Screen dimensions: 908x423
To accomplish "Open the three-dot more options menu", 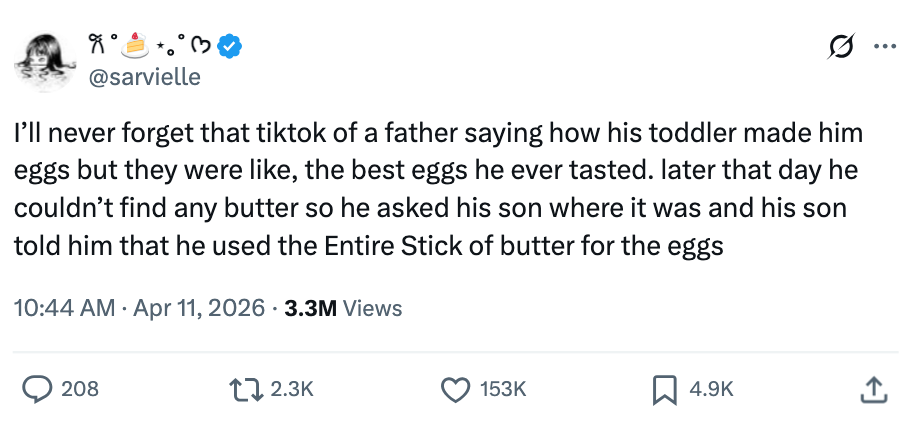I will point(884,45).
